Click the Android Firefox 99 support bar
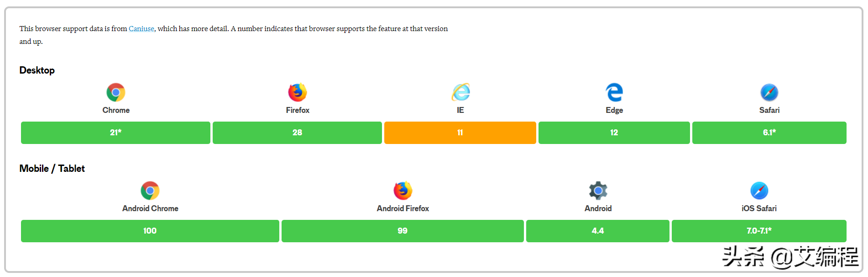868x277 pixels. [x=403, y=231]
